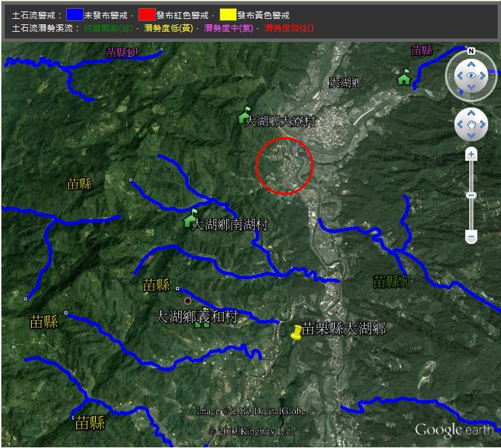Click yellow pushpin at 苗栗縣大湖鄉
501x448 pixels.
(296, 332)
